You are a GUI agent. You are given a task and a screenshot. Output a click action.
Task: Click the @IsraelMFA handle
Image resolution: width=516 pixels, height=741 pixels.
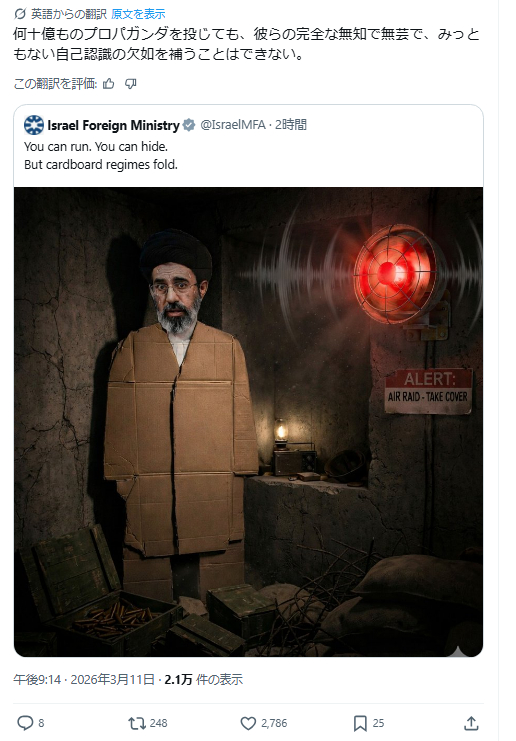(233, 125)
